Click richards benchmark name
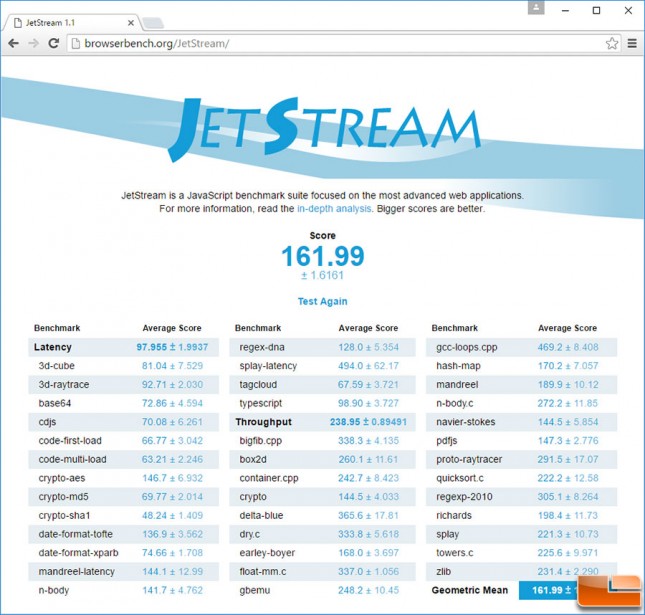Screen dimensions: 645x615 tap(454, 515)
